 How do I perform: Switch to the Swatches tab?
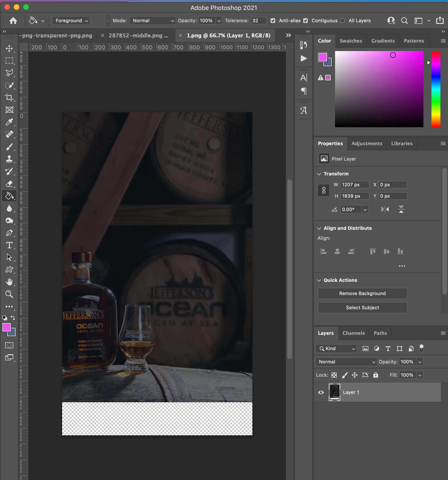351,41
